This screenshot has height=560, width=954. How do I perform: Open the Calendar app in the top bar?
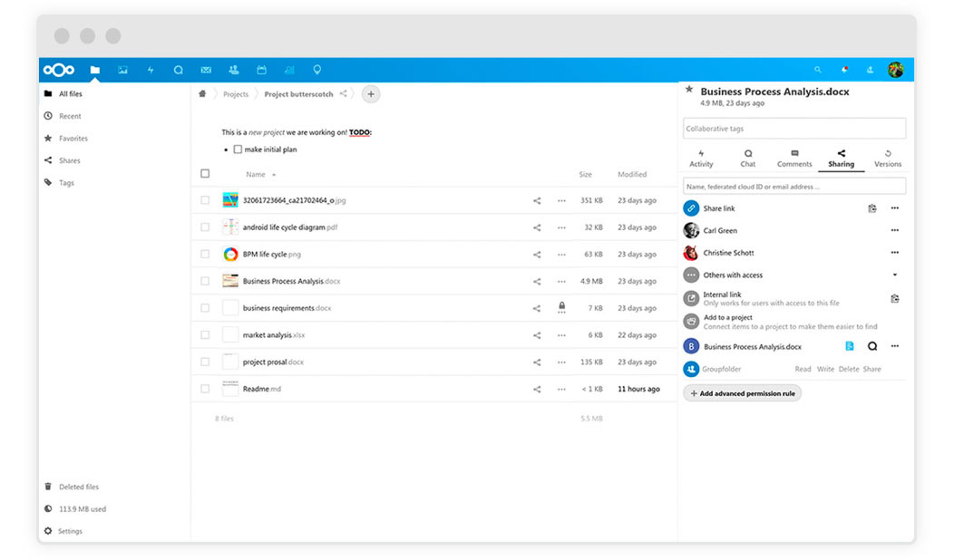coord(261,70)
